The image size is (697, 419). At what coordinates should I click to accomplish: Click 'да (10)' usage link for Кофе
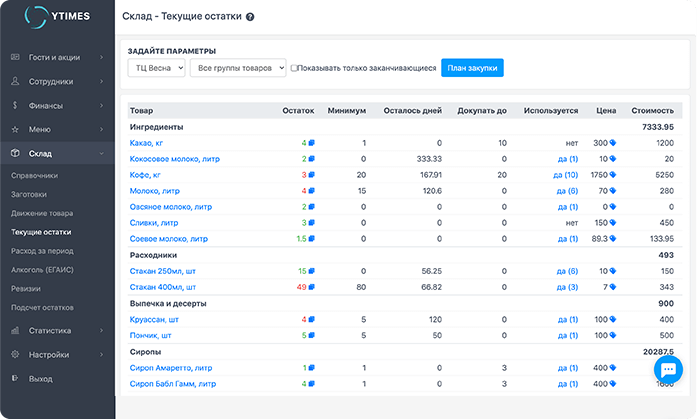pos(564,175)
